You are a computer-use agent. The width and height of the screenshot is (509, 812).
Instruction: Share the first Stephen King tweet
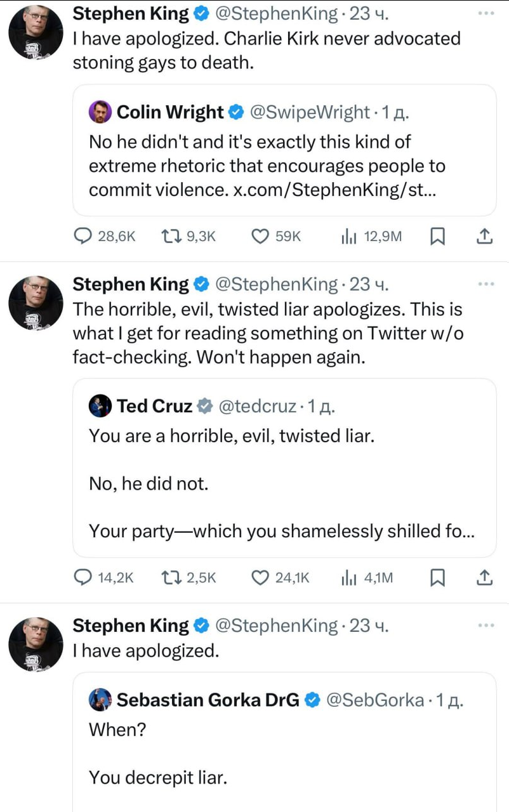(x=484, y=237)
